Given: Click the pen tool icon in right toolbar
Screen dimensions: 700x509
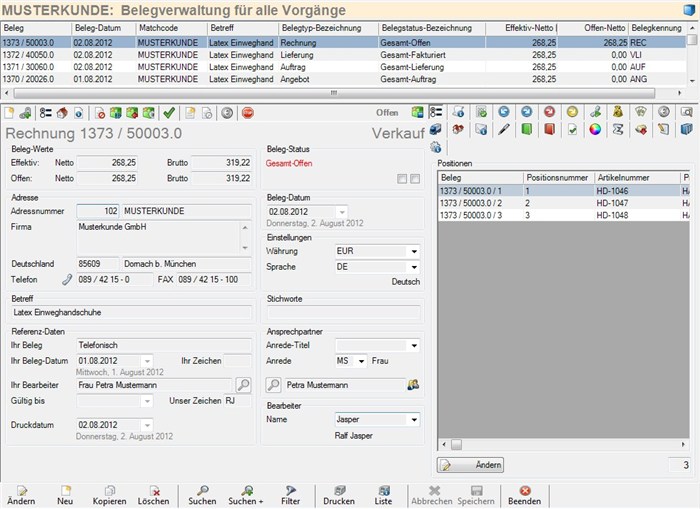Looking at the screenshot, I should (504, 130).
